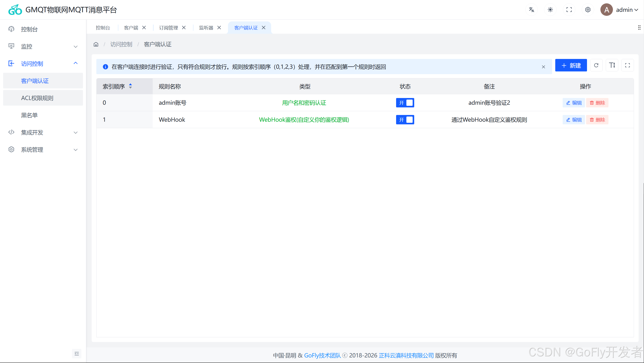Edit the WebHook rule
Screen dimensions: 644x363
point(574,120)
